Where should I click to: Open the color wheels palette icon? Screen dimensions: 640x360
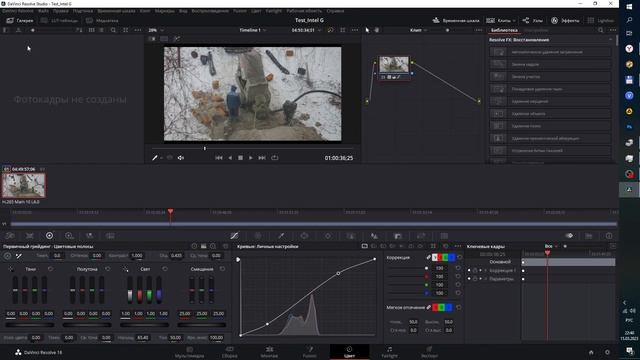49,236
